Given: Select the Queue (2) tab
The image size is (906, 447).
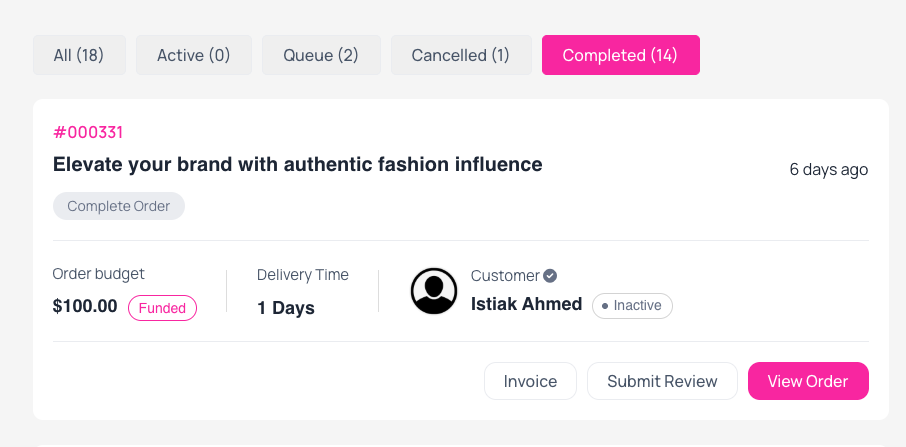Looking at the screenshot, I should (321, 55).
